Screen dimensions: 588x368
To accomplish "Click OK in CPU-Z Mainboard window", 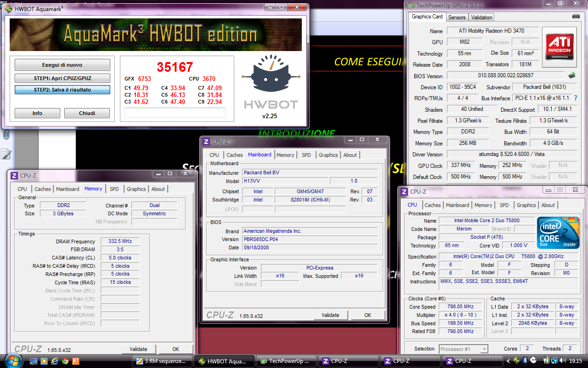I will (368, 315).
